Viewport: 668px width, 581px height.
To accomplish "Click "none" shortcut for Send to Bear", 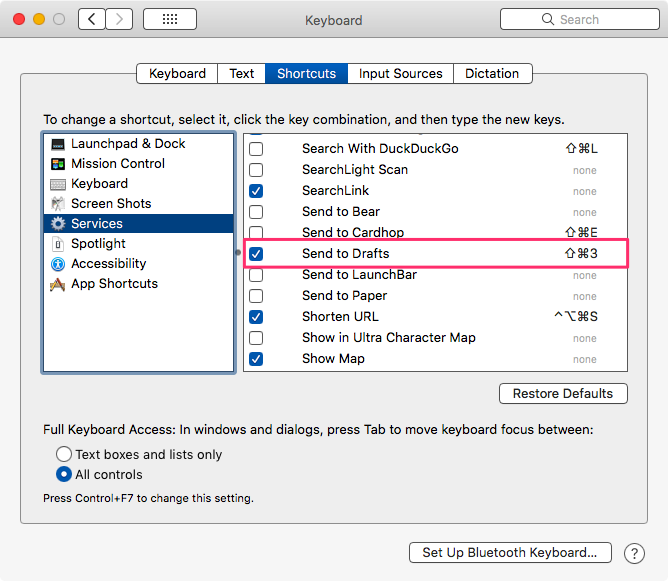I will (584, 213).
